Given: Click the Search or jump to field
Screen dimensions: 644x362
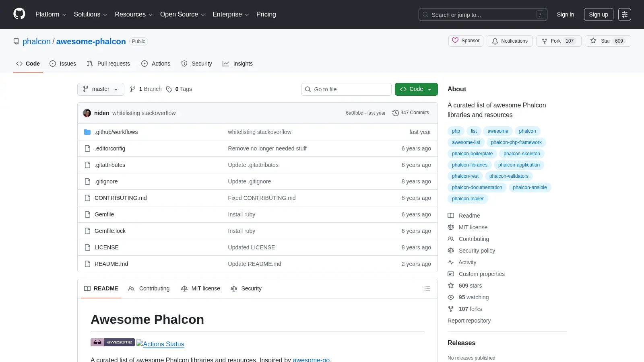Looking at the screenshot, I should click(483, 14).
